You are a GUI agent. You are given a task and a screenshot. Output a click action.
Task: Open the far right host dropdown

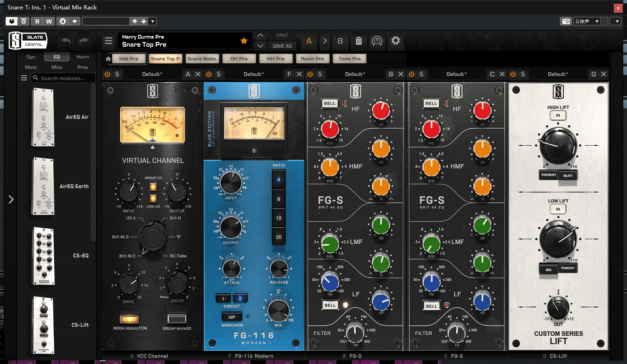coord(615,21)
